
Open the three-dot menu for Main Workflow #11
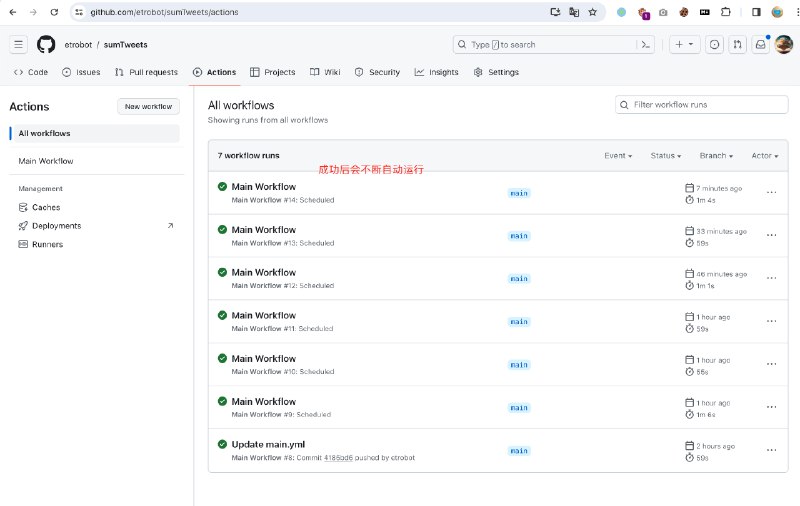pos(771,321)
